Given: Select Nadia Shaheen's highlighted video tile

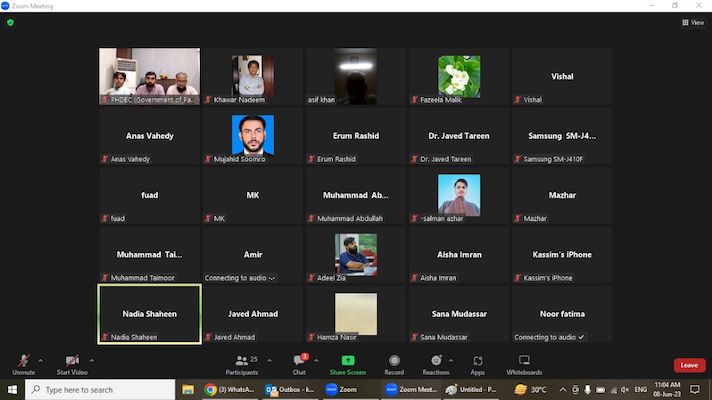Looking at the screenshot, I should (x=149, y=314).
